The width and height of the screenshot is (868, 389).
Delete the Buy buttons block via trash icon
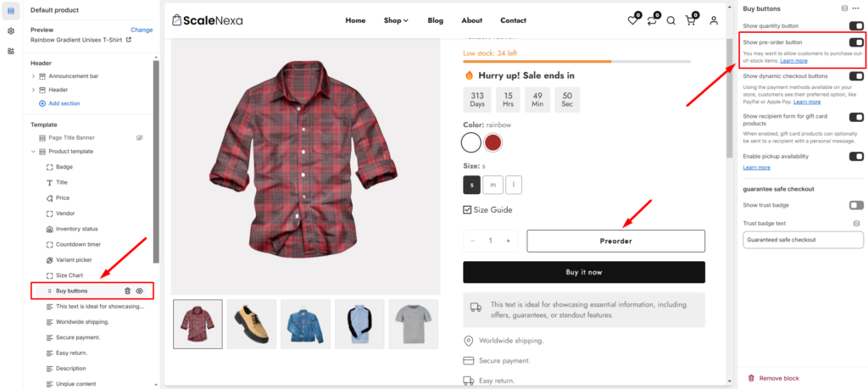point(127,291)
